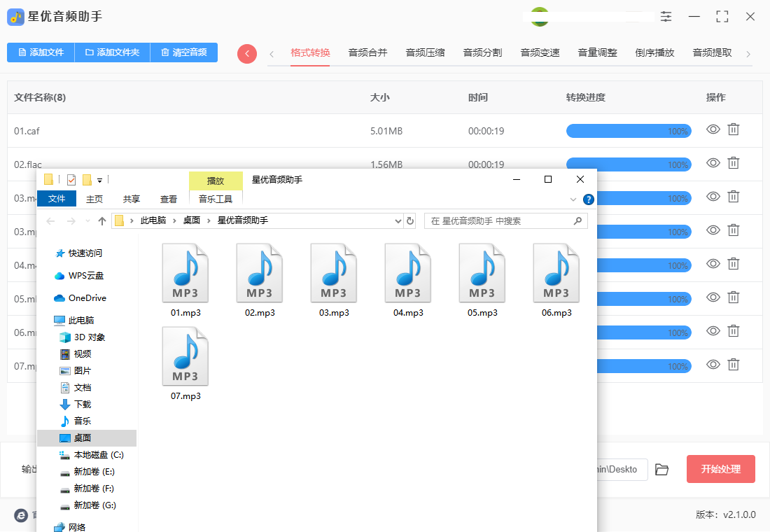This screenshot has width=770, height=532.
Task: Open the address bar history dropdown
Action: [x=398, y=221]
